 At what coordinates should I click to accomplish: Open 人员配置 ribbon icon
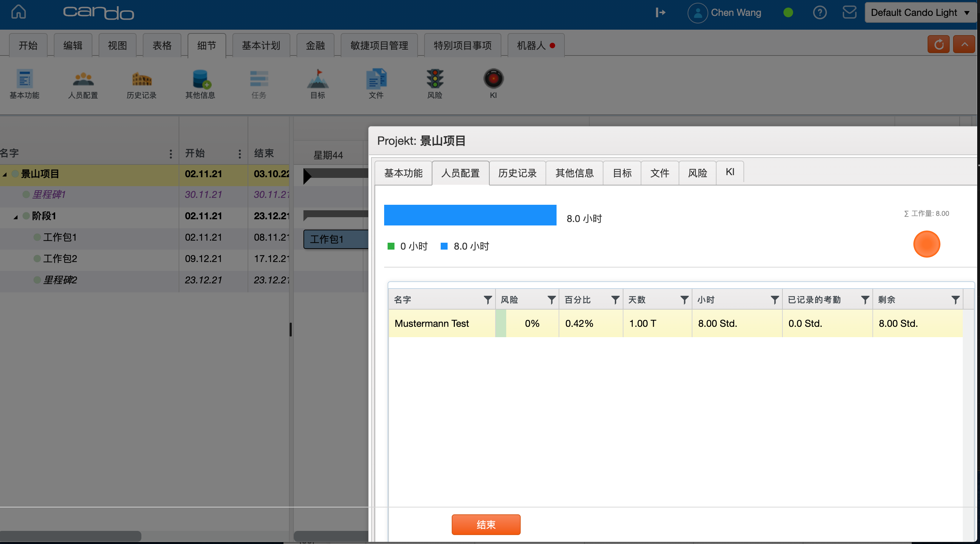83,84
